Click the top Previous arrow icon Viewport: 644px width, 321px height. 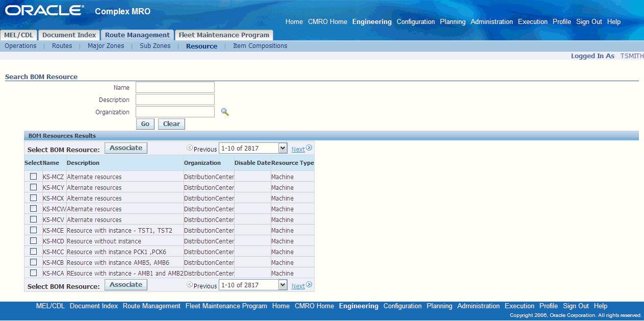pyautogui.click(x=190, y=148)
